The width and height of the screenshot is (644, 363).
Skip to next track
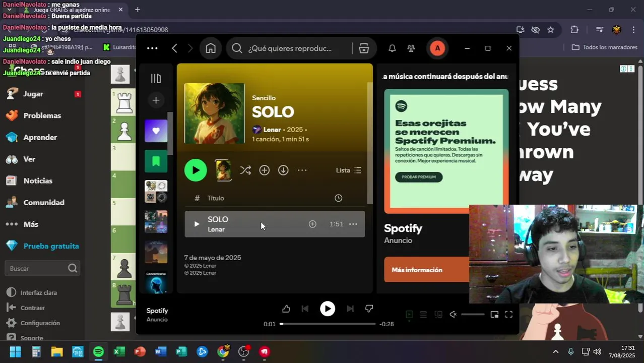pyautogui.click(x=350, y=309)
